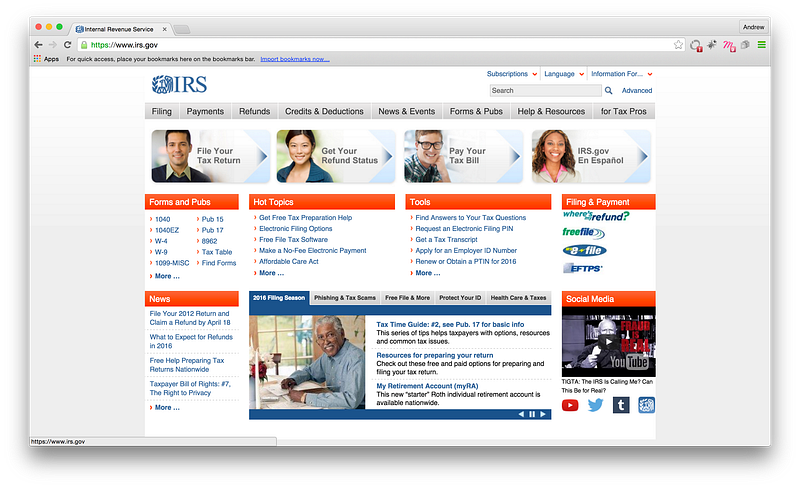Viewport: 800px width, 488px height.
Task: Open the Chrome hamburger menu icon
Action: click(762, 45)
